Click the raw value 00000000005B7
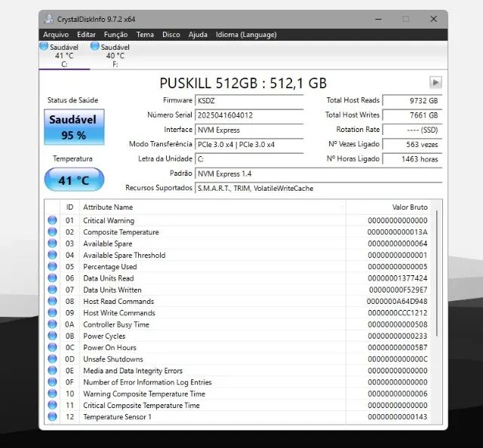Image resolution: width=483 pixels, height=448 pixels. [x=398, y=348]
